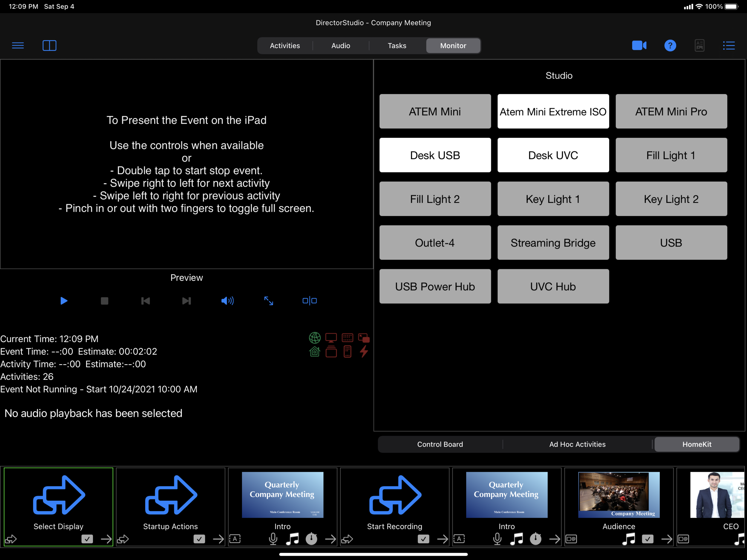
Task: Toggle the Desk USB HomeKit device
Action: point(435,155)
